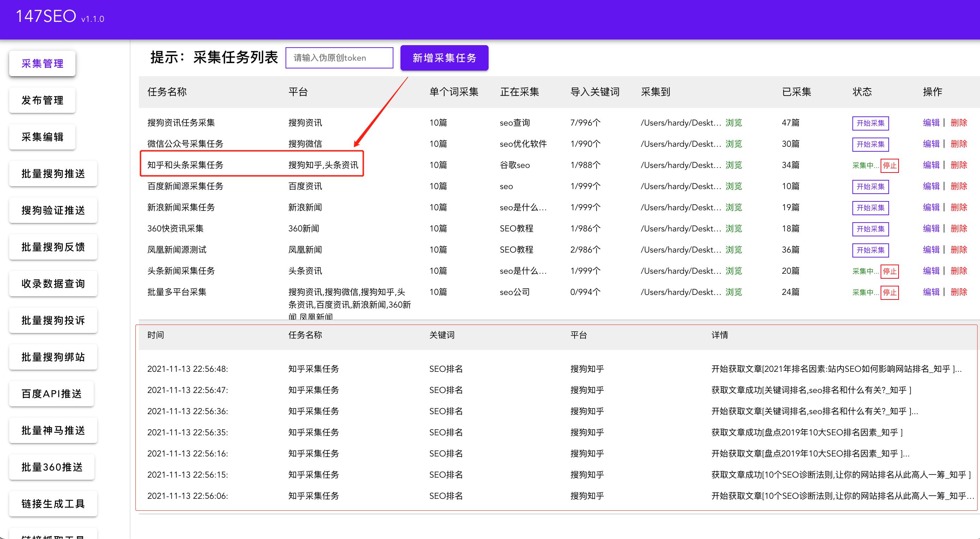Browse folder of 搜狗资讯任务采集 task
The image size is (980, 539).
734,122
